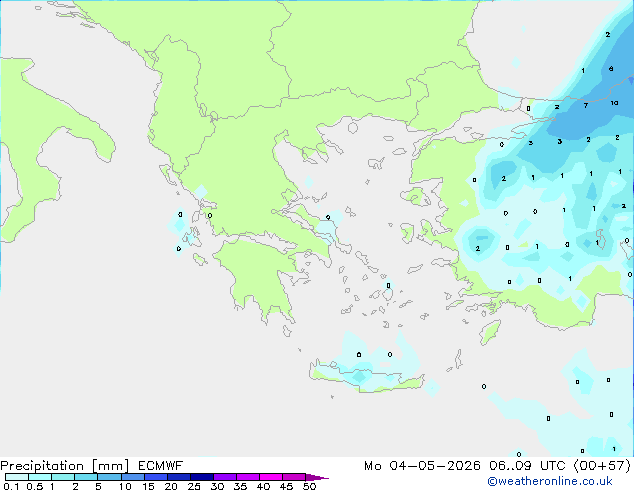Viewport: 634px width, 490px height.
Task: Click the '0.1' legend scale label
Action: coord(11,486)
